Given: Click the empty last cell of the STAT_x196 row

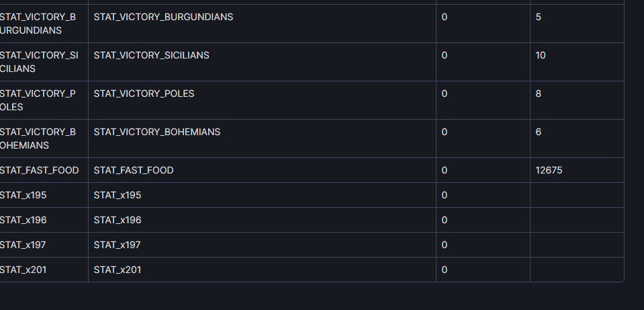Looking at the screenshot, I should click(577, 220).
